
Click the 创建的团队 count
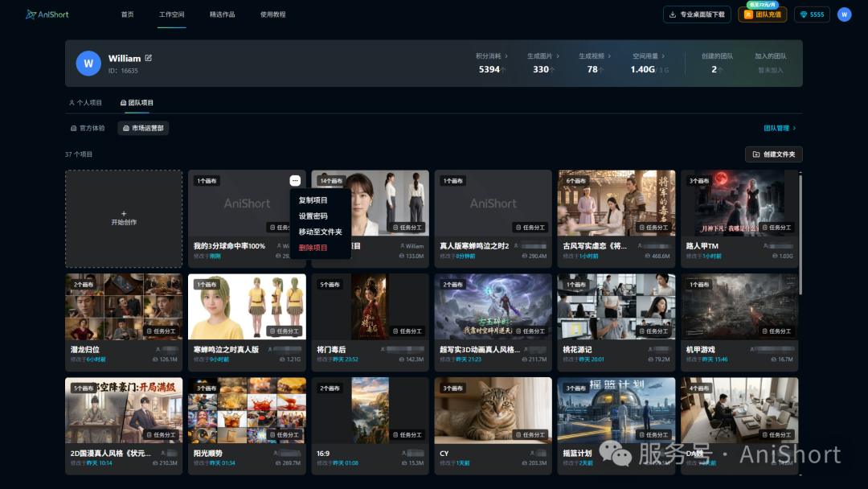point(717,70)
